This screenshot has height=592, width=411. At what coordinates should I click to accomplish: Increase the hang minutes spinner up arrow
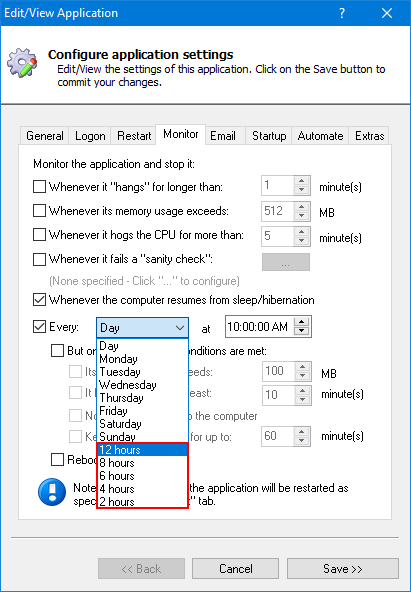pos(301,181)
